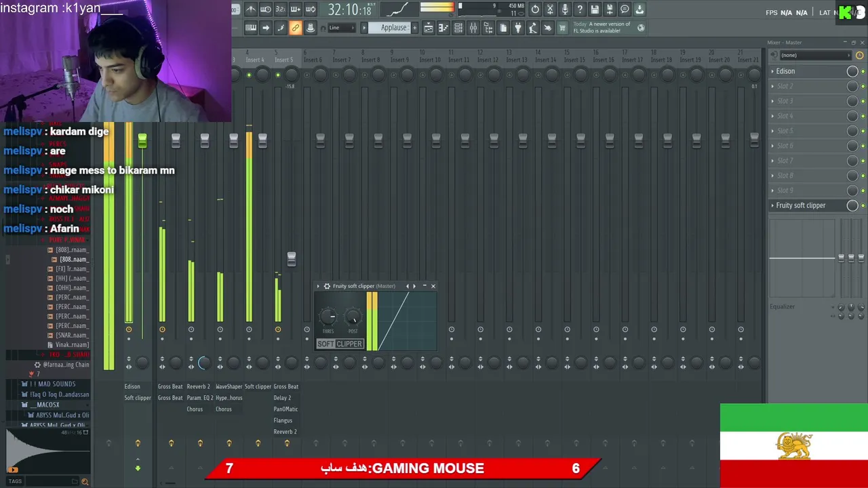Toggle the metronome icon

(x=252, y=9)
